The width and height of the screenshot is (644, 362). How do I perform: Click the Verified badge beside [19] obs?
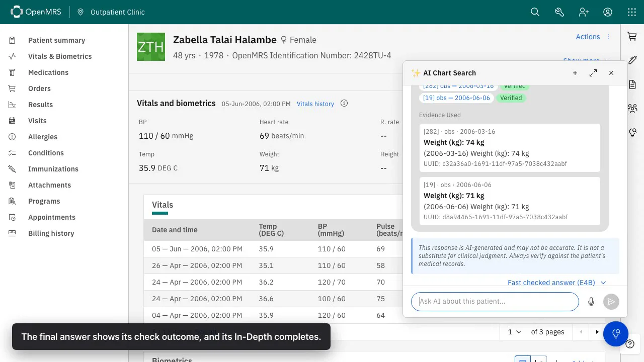click(x=511, y=98)
